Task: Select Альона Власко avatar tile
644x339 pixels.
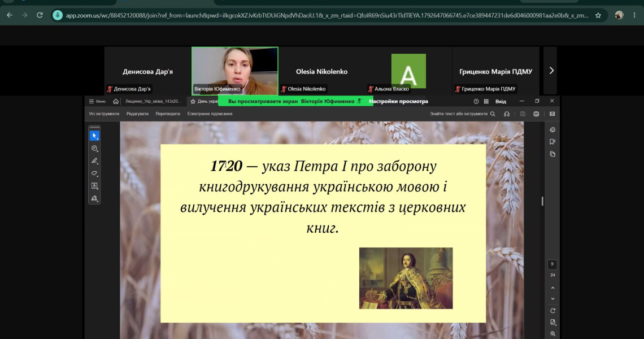Action: tap(408, 71)
